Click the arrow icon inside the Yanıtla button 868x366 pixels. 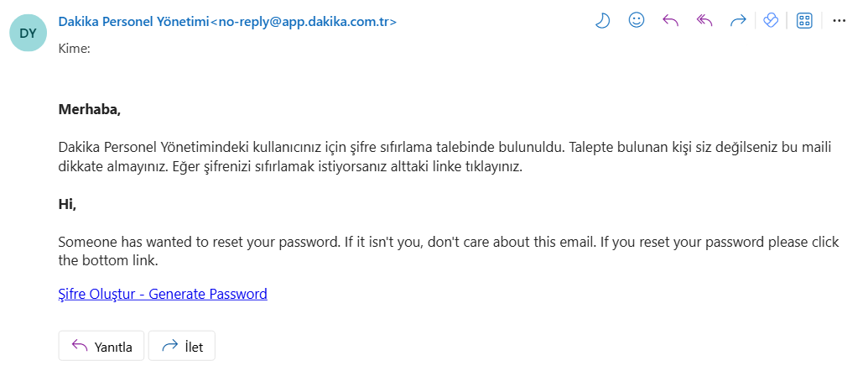point(81,346)
